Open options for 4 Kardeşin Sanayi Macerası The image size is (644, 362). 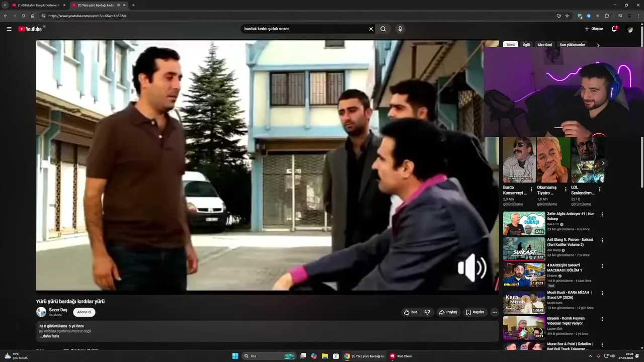602,266
